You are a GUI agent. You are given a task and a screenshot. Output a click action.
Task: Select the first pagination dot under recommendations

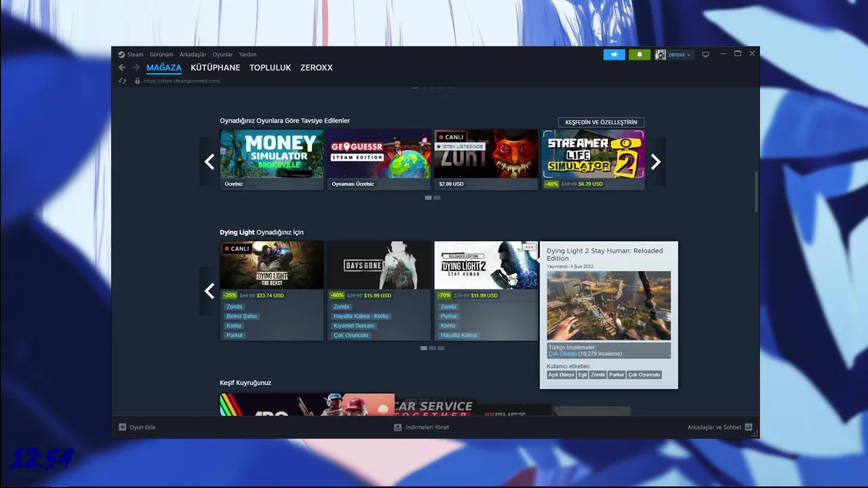pos(428,197)
